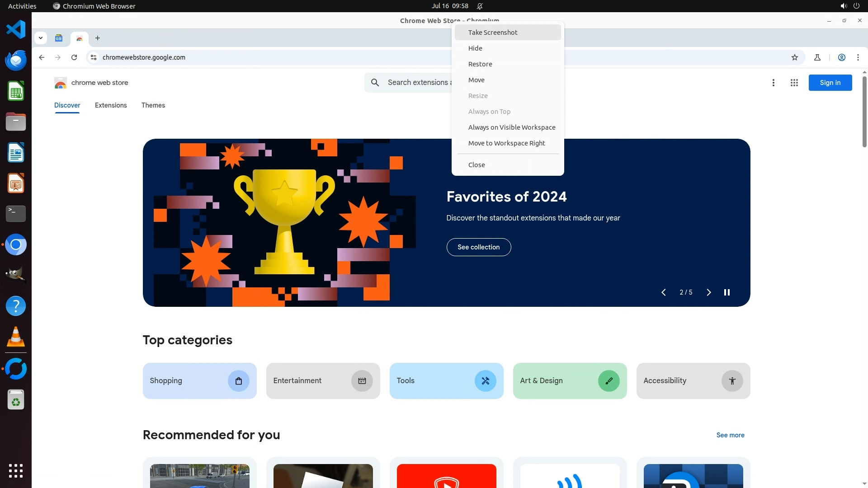The height and width of the screenshot is (488, 868).
Task: Advance carousel with next arrow
Action: pyautogui.click(x=708, y=292)
